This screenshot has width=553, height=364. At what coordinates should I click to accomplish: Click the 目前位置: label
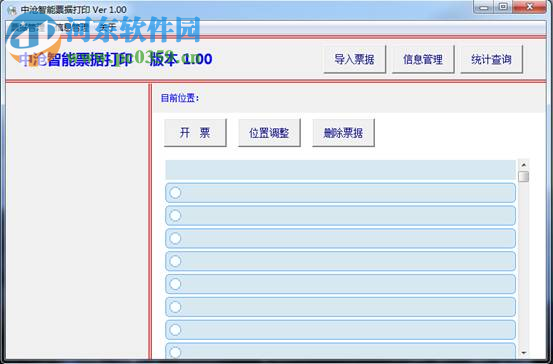coord(180,98)
